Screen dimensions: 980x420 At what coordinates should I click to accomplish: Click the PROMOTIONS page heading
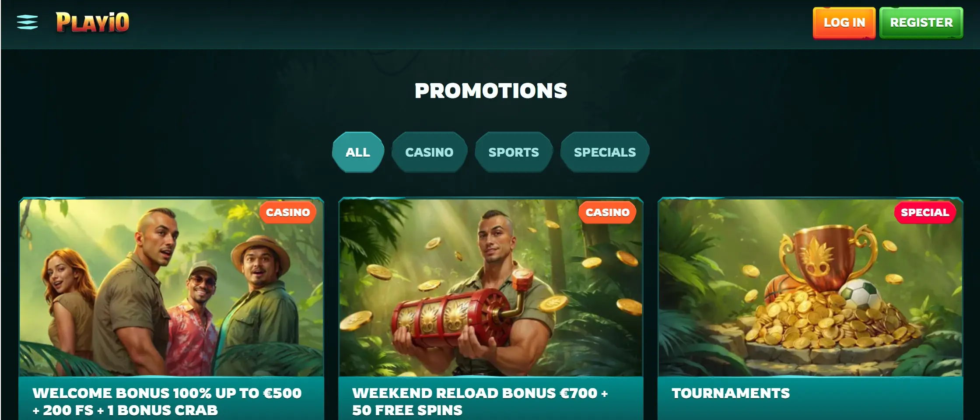pyautogui.click(x=491, y=91)
